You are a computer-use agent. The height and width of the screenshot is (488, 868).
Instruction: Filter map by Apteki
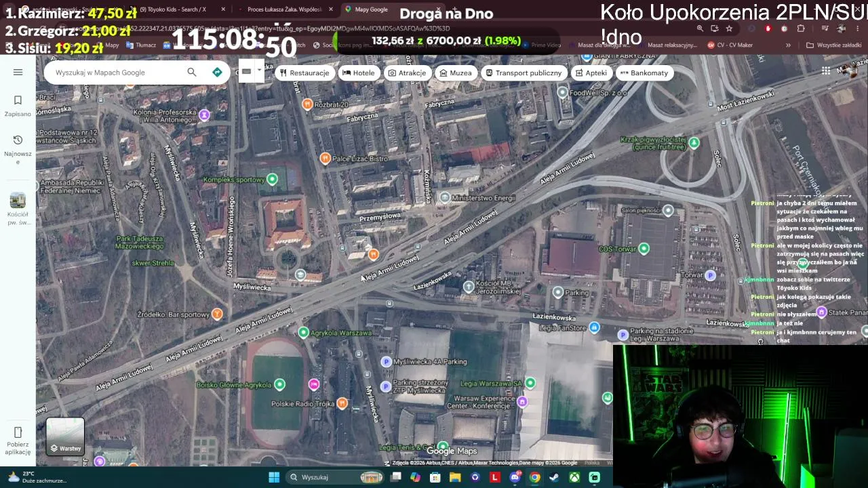(591, 73)
